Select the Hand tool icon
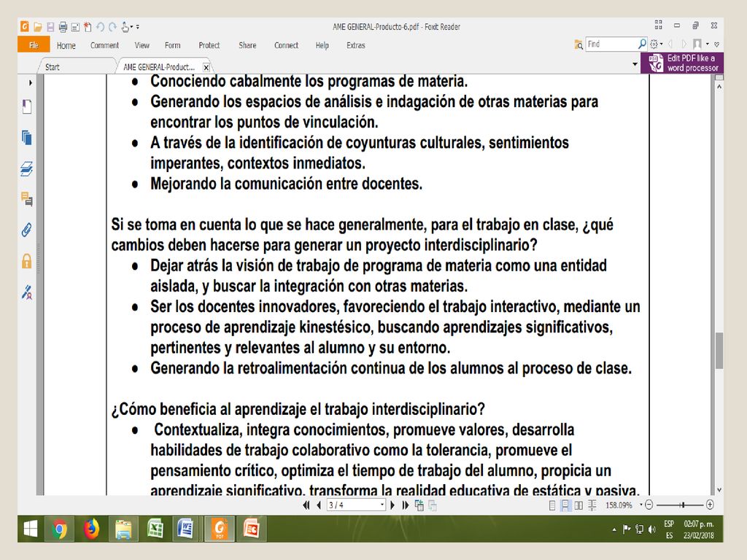 [125, 27]
